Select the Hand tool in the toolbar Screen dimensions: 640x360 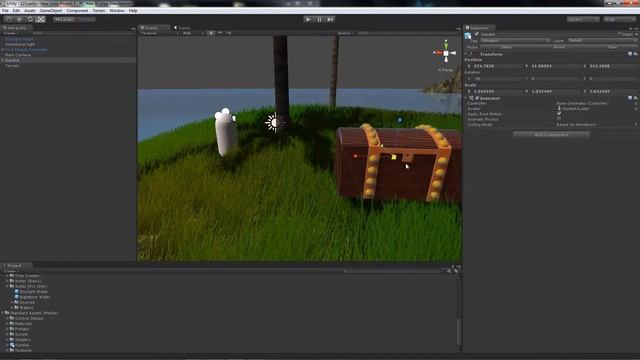[8, 19]
